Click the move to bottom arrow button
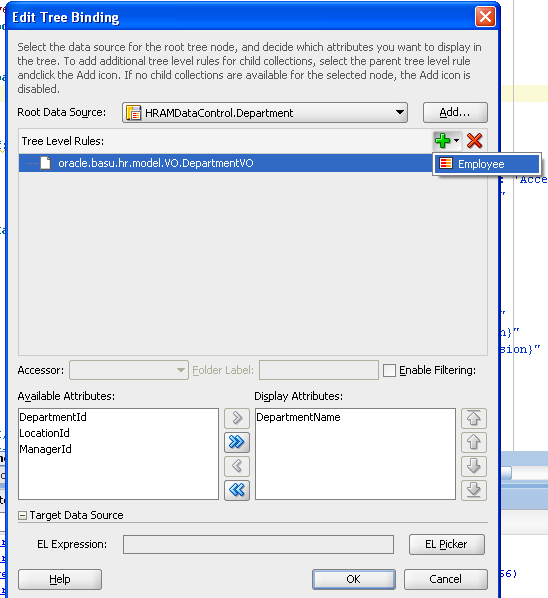 (x=474, y=490)
